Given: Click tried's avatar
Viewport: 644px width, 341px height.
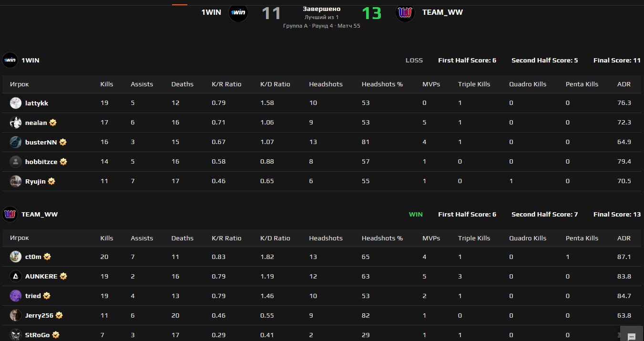Looking at the screenshot, I should [16, 296].
